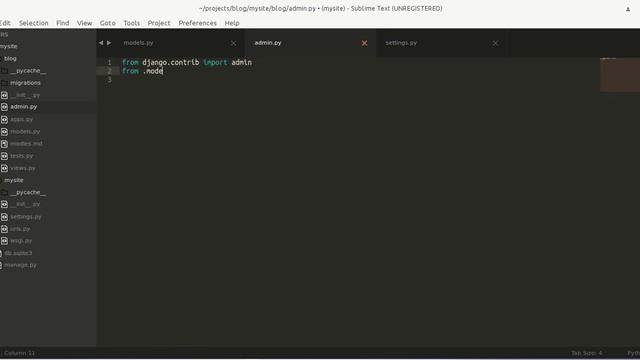640x360 pixels.
Task: Open the Tools menu
Action: pyautogui.click(x=131, y=23)
